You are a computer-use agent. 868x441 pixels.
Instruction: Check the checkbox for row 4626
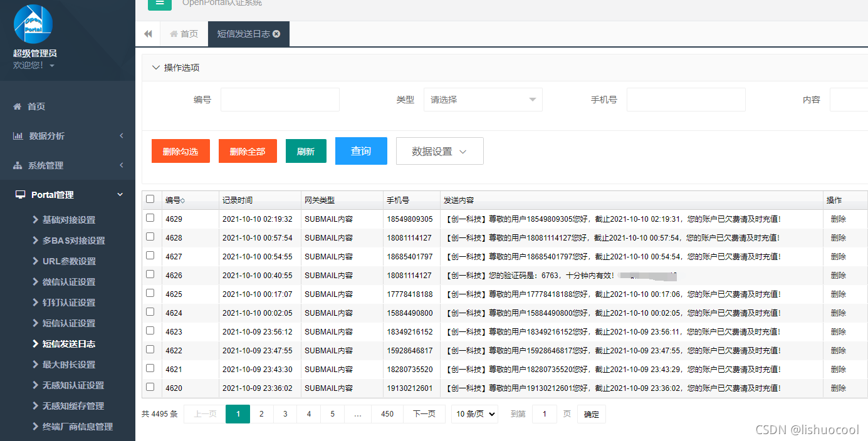[x=150, y=274]
